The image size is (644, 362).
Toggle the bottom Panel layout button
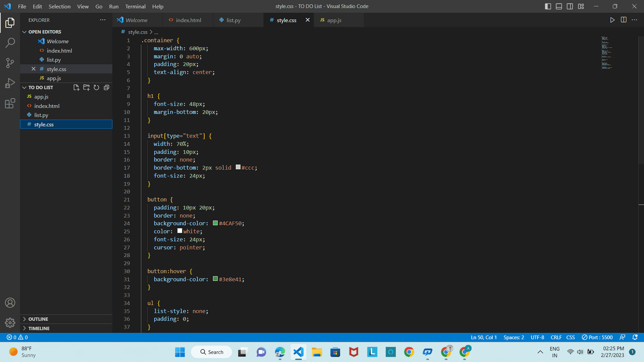[x=559, y=6]
